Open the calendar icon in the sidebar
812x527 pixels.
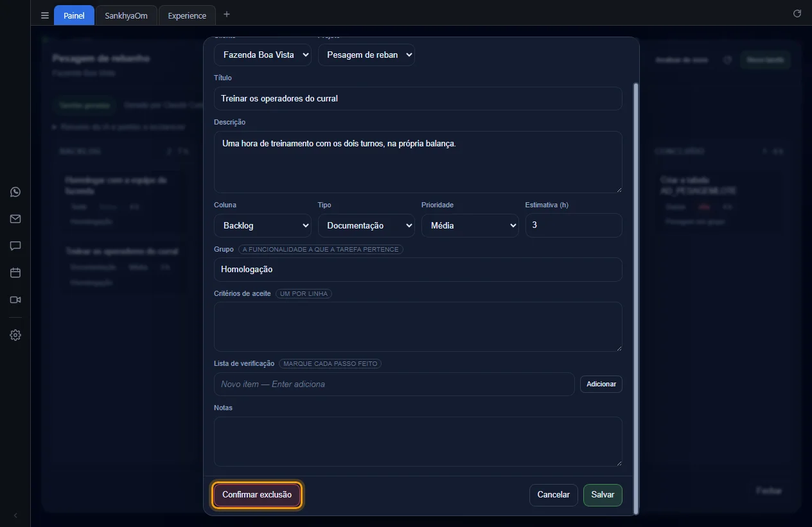click(x=15, y=273)
